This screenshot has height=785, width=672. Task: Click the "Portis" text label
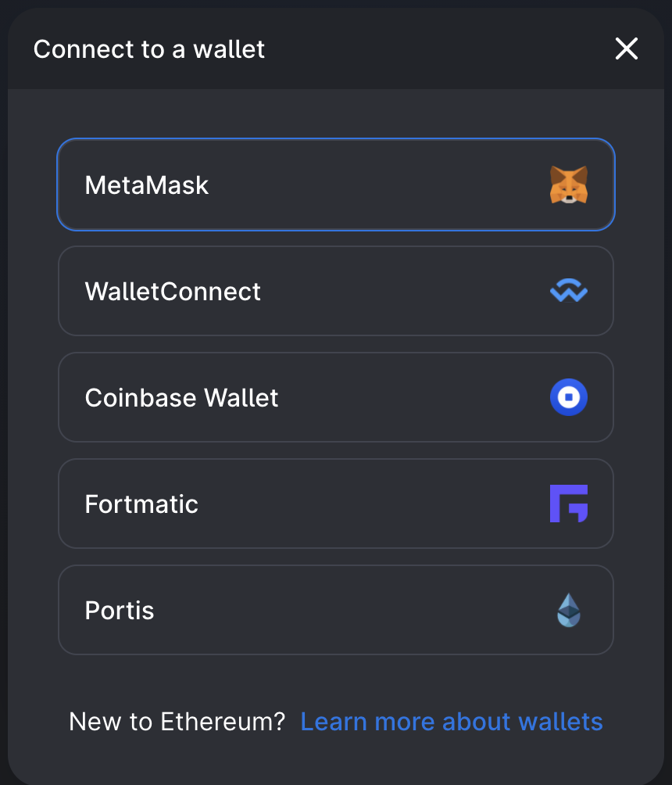click(x=120, y=611)
